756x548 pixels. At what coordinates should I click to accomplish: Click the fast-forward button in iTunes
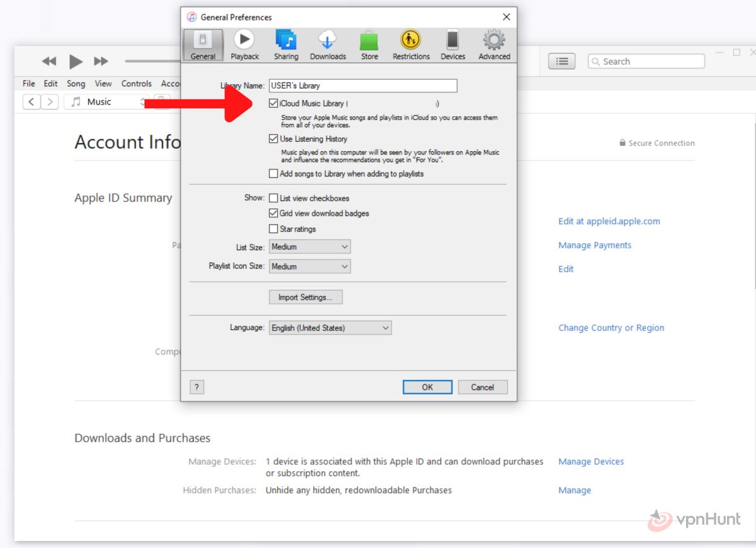click(101, 61)
